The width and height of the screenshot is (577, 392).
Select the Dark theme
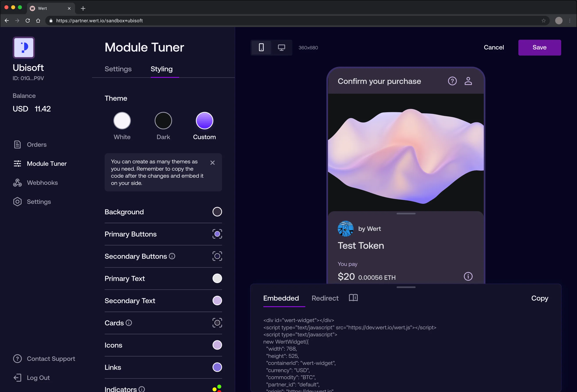click(163, 121)
